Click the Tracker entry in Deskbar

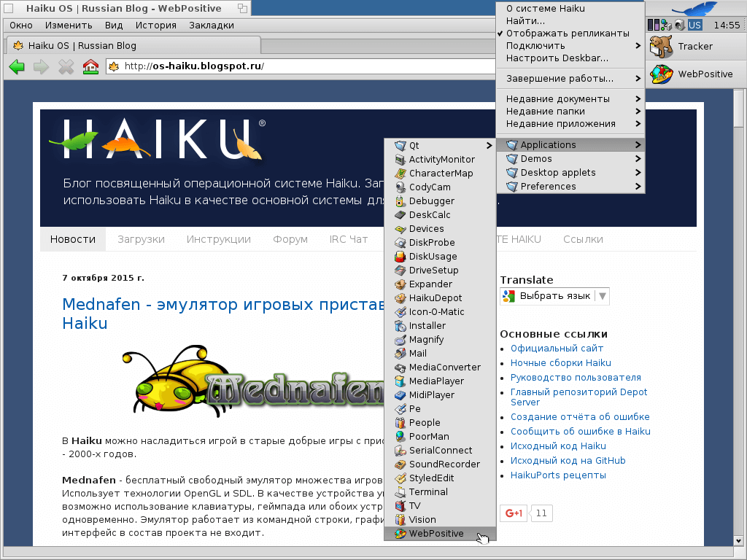tap(695, 47)
